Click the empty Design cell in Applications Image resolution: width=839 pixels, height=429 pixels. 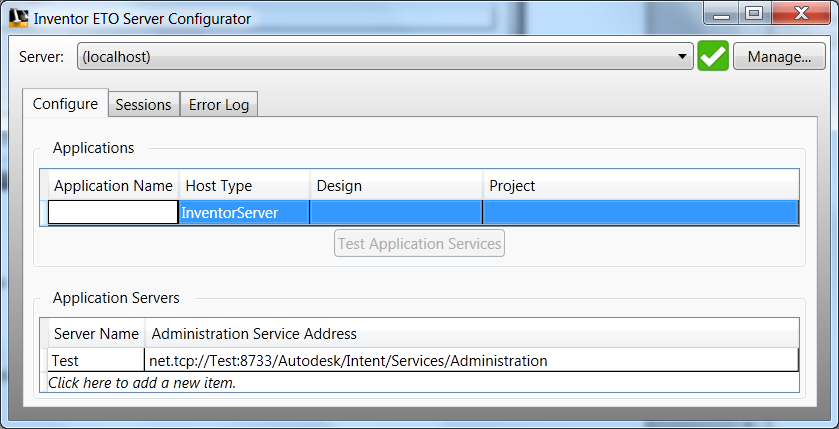(x=395, y=212)
